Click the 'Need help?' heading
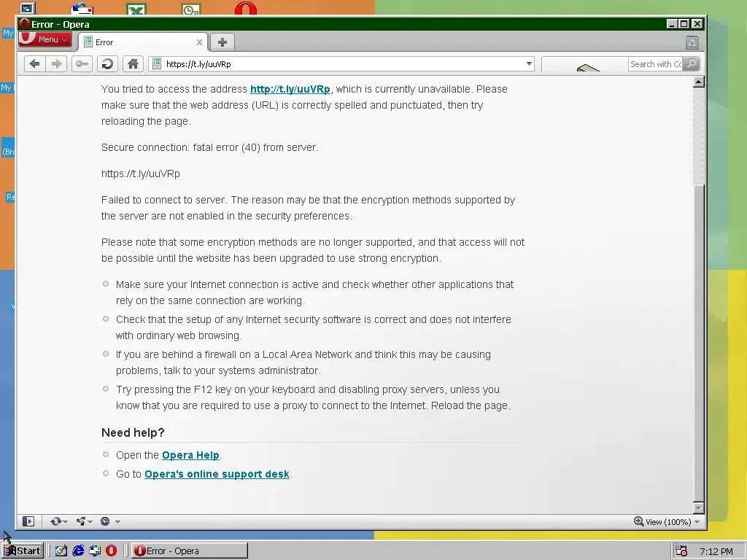 click(133, 432)
